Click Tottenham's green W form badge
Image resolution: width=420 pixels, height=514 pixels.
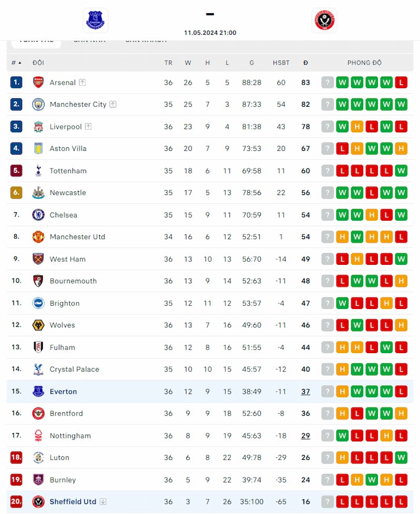tap(401, 171)
